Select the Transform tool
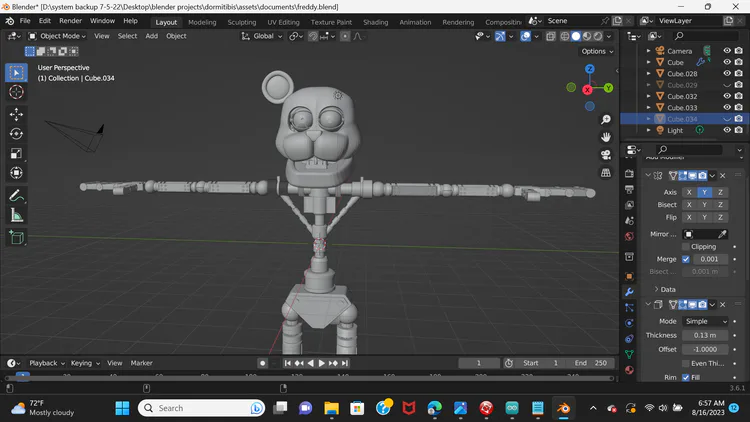750x422 pixels. 16,173
